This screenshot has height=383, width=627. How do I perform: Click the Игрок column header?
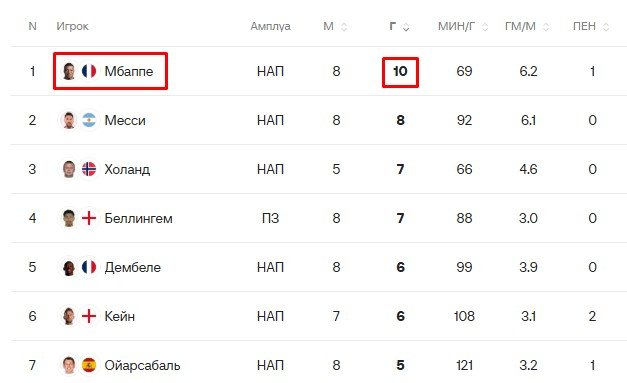tap(72, 26)
